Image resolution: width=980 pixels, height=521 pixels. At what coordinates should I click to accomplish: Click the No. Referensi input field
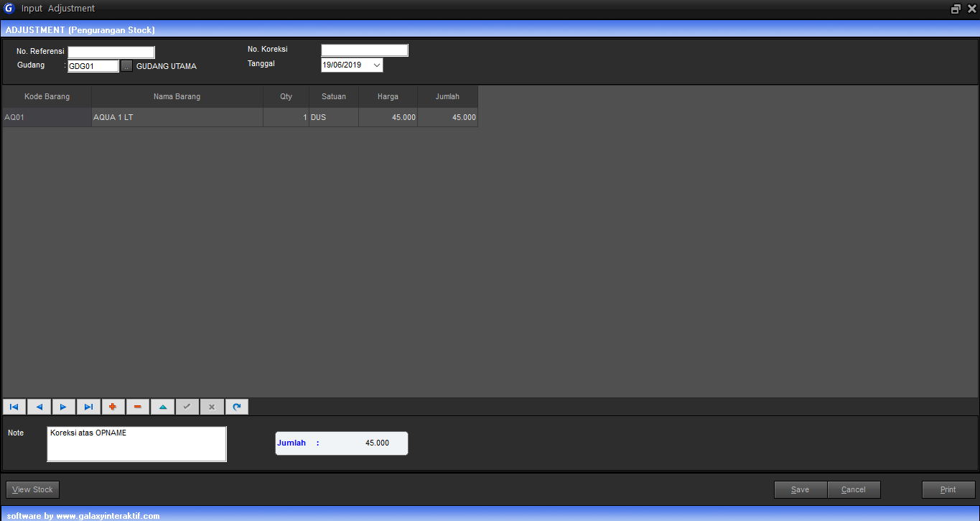tap(111, 52)
